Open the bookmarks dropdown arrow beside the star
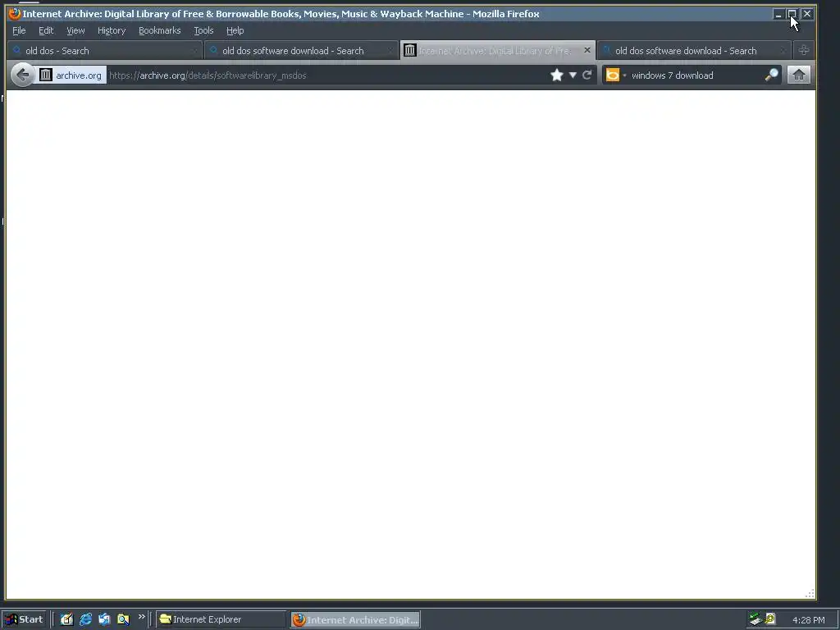Viewport: 840px width, 630px height. tap(573, 75)
